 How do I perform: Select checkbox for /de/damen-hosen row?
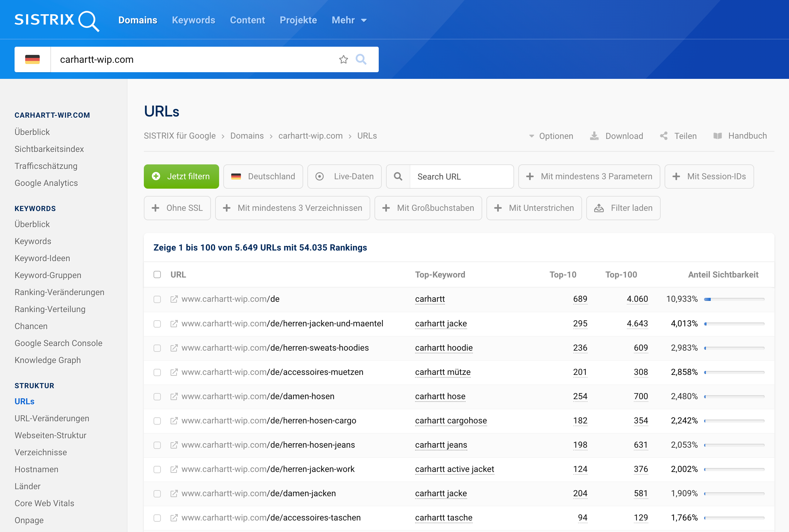click(x=157, y=397)
